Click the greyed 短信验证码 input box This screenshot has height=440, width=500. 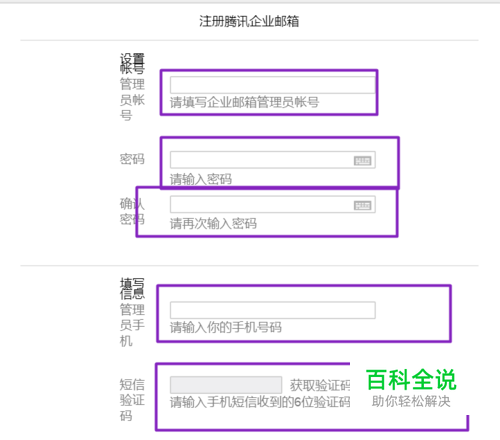click(226, 385)
